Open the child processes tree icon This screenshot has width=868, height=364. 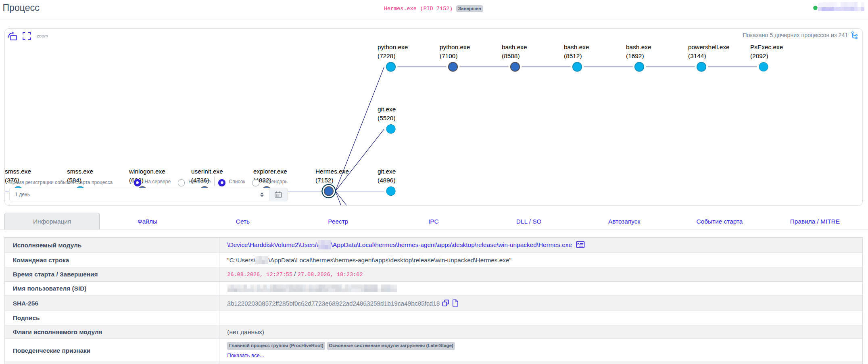[854, 36]
